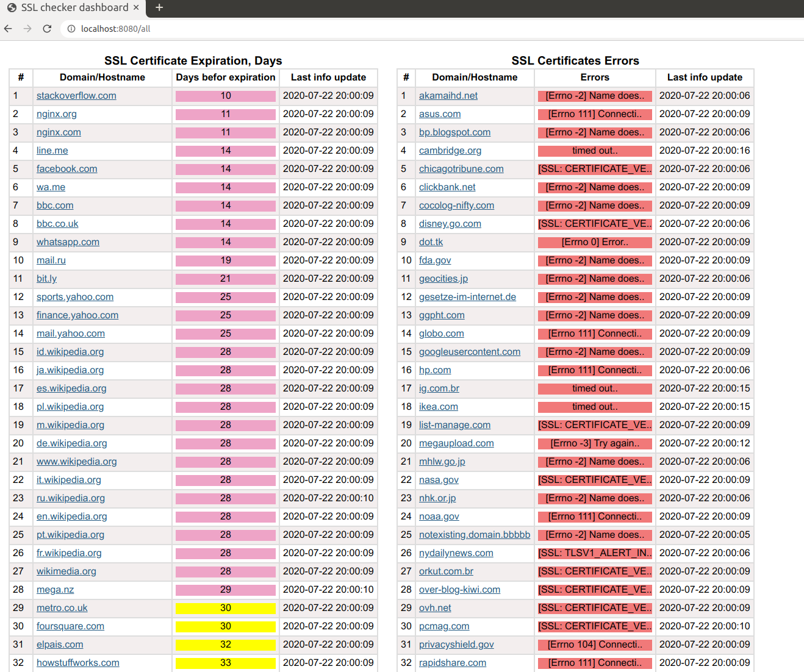
Task: Click '[Errno 0] Error..' cell for dot.tk
Action: pos(595,242)
